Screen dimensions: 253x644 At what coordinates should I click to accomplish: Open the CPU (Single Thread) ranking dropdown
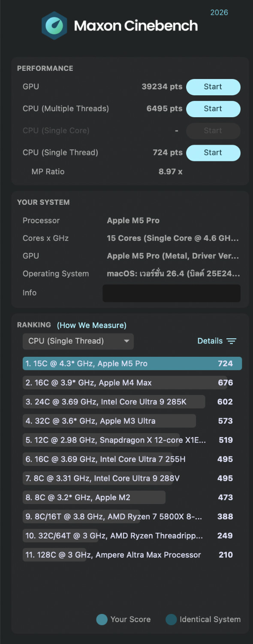[x=78, y=341]
